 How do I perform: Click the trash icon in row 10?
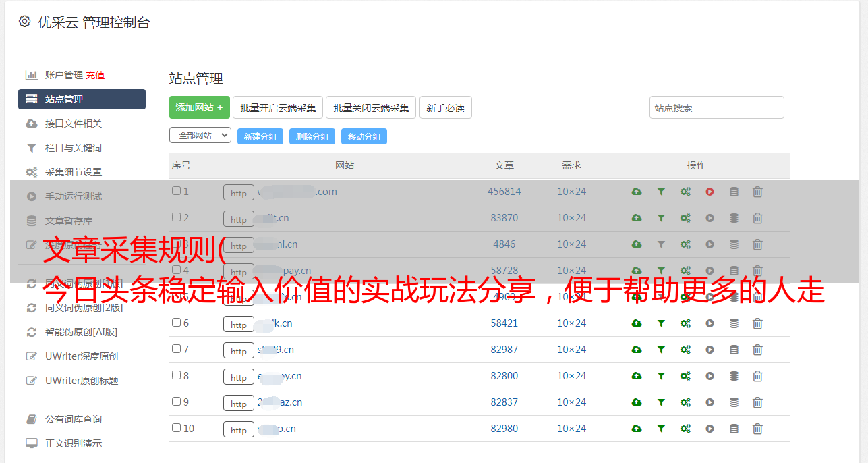click(757, 429)
